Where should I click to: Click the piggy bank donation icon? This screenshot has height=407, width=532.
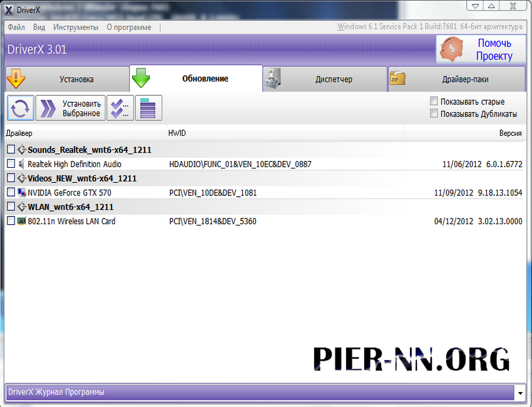[x=451, y=49]
